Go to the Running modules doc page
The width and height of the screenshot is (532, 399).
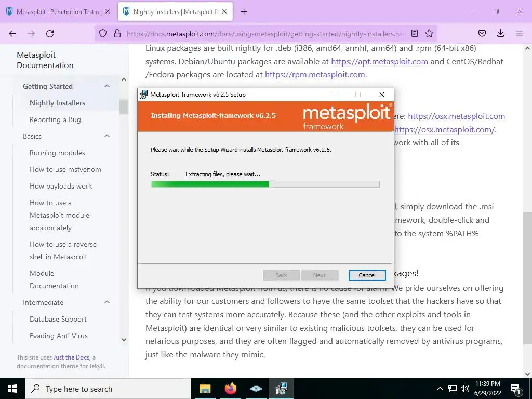coord(57,153)
